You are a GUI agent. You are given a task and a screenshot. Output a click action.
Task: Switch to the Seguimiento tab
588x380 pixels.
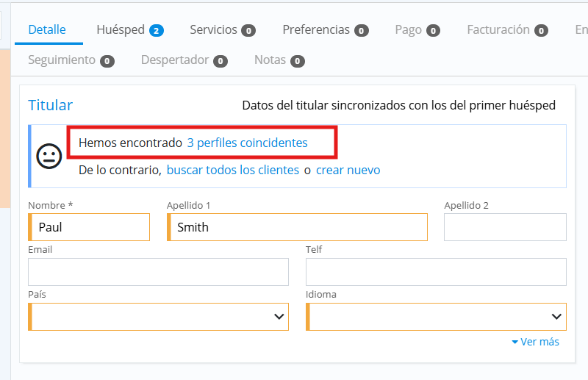[71, 60]
